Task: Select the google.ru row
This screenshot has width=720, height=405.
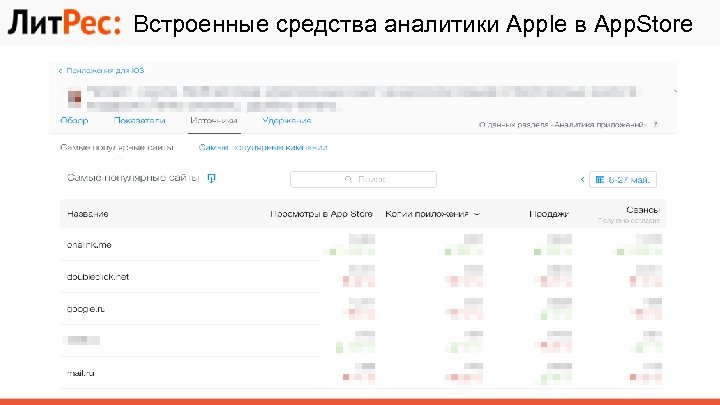Action: tap(363, 309)
